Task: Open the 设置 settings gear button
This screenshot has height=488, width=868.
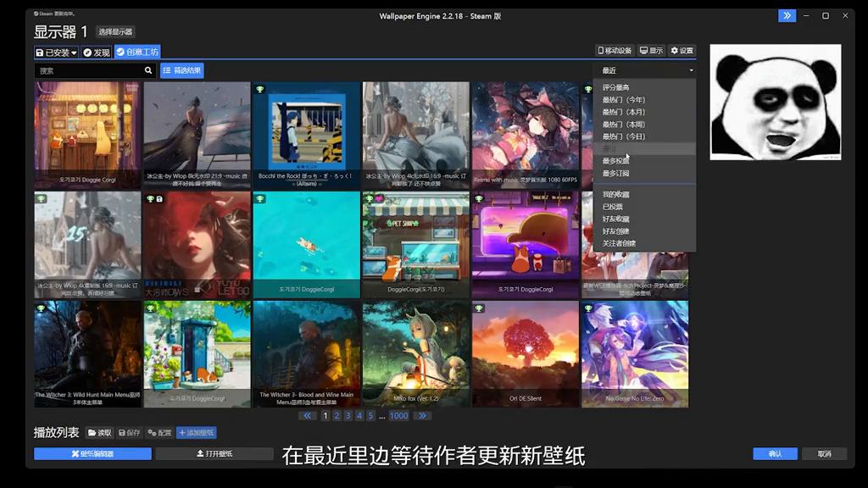Action: [x=682, y=50]
